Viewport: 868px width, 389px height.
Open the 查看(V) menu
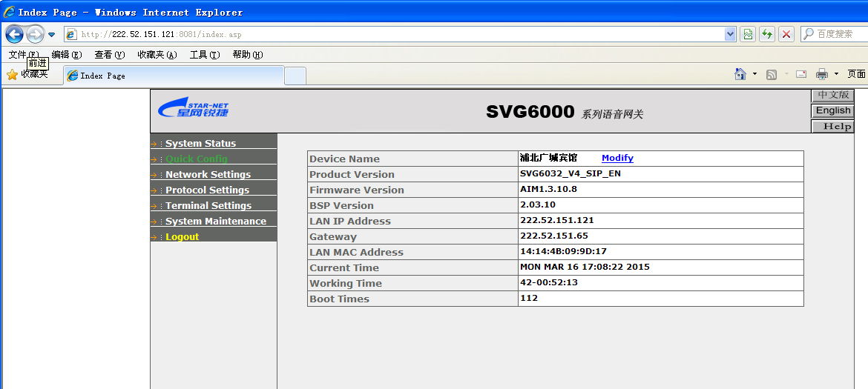tap(110, 55)
